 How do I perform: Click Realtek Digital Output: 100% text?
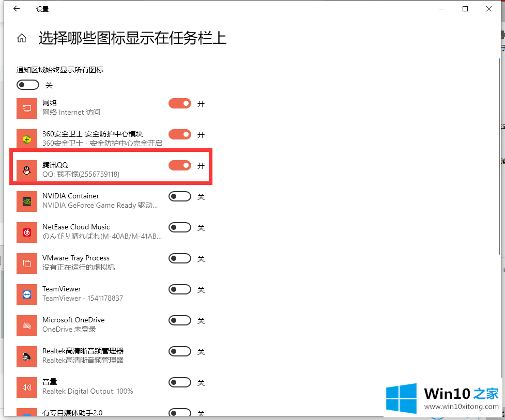tap(87, 392)
